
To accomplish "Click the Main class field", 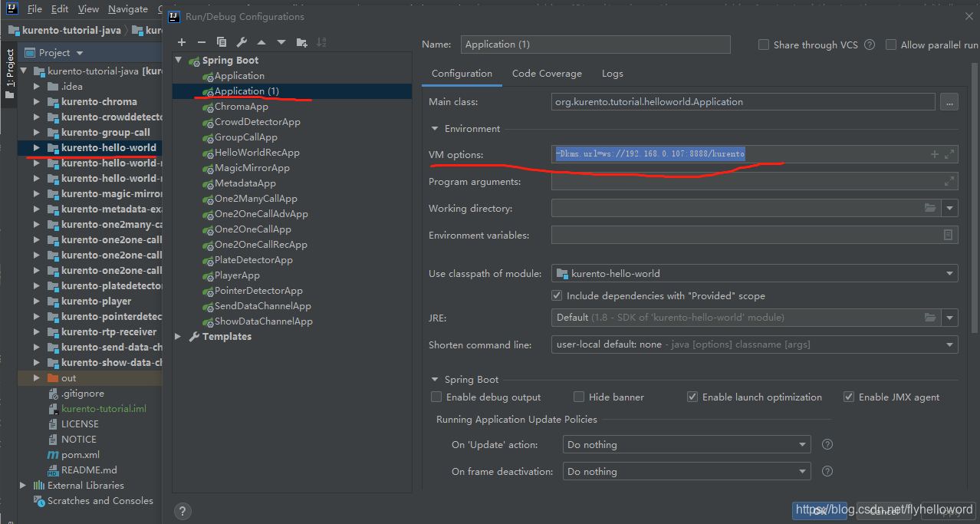I will [x=743, y=101].
